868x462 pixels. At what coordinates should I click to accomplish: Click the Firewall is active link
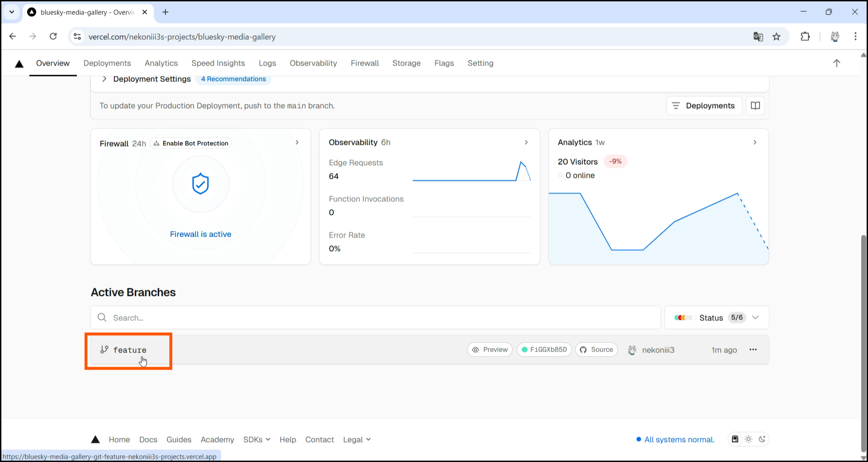[x=200, y=234]
